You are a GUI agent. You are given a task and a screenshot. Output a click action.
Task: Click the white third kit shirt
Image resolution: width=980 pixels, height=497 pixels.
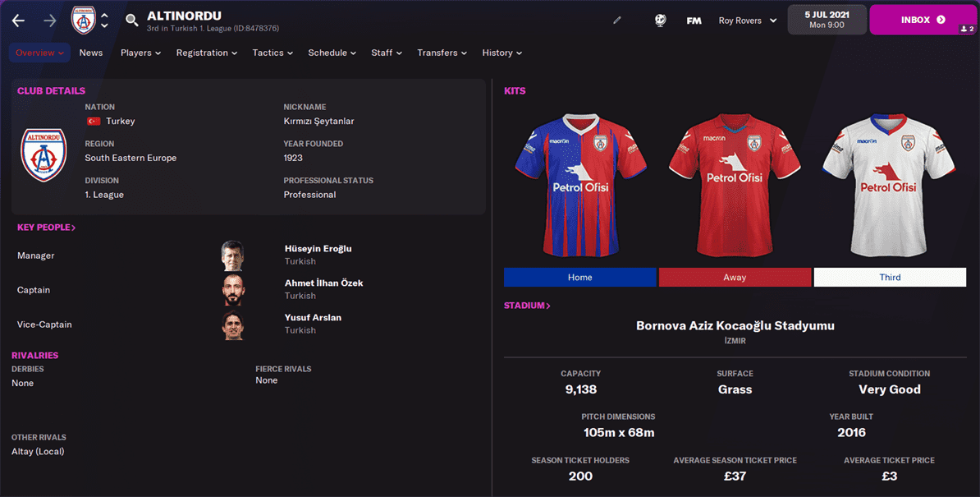(x=889, y=184)
